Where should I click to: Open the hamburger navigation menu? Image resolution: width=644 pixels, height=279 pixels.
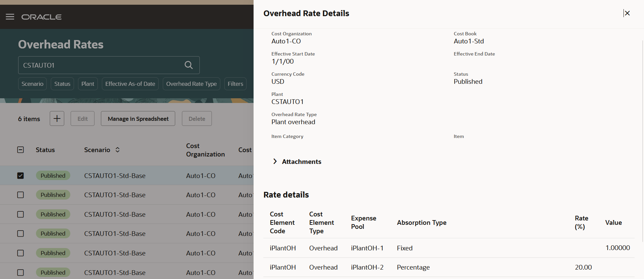pos(10,17)
